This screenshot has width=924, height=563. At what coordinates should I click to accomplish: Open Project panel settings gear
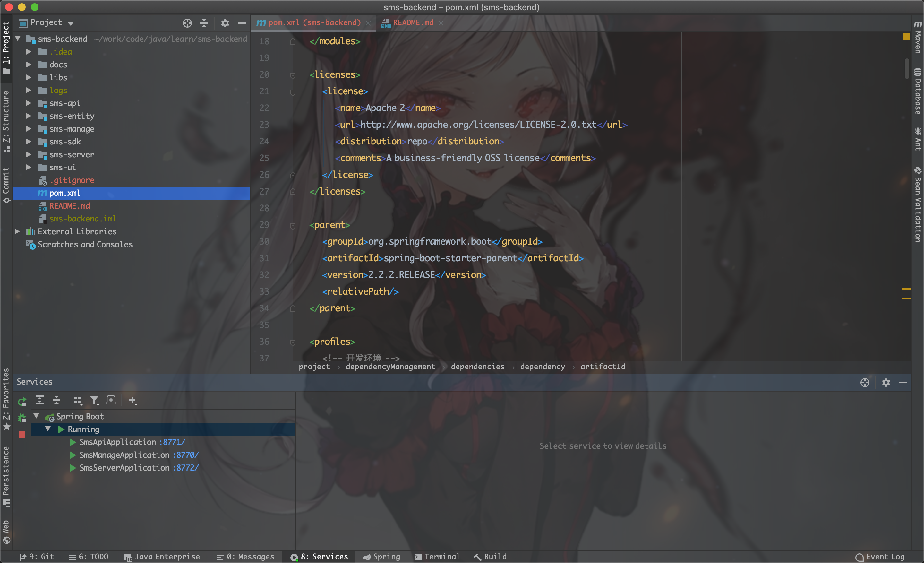point(225,23)
